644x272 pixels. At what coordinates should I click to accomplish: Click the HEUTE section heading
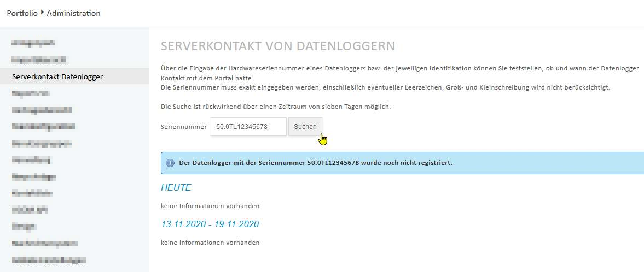(176, 187)
